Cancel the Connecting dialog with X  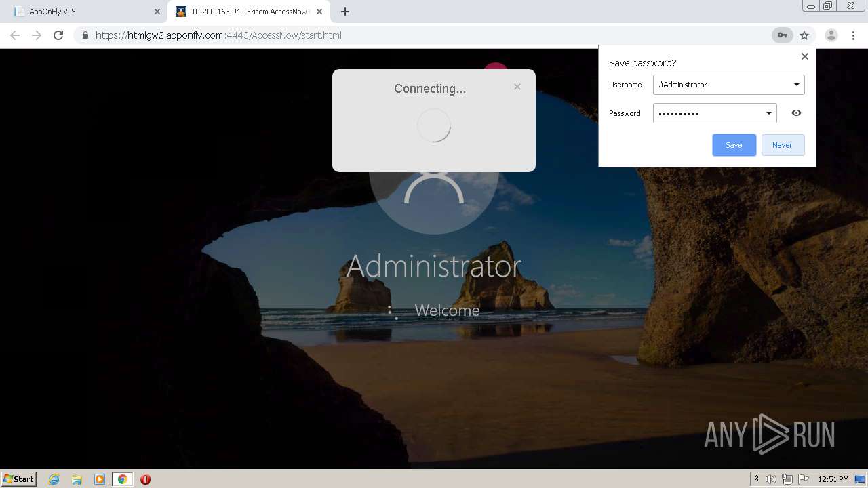517,87
